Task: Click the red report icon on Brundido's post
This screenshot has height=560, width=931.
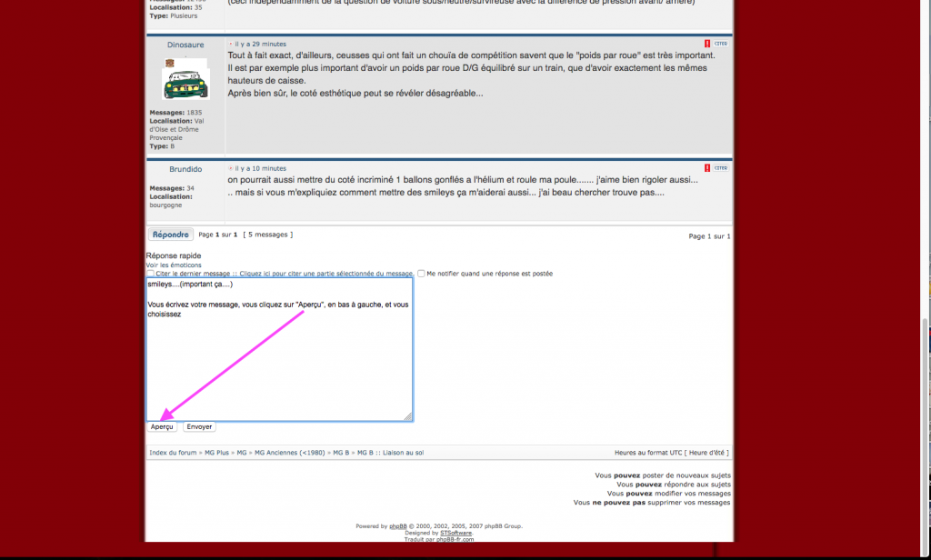Action: tap(707, 168)
